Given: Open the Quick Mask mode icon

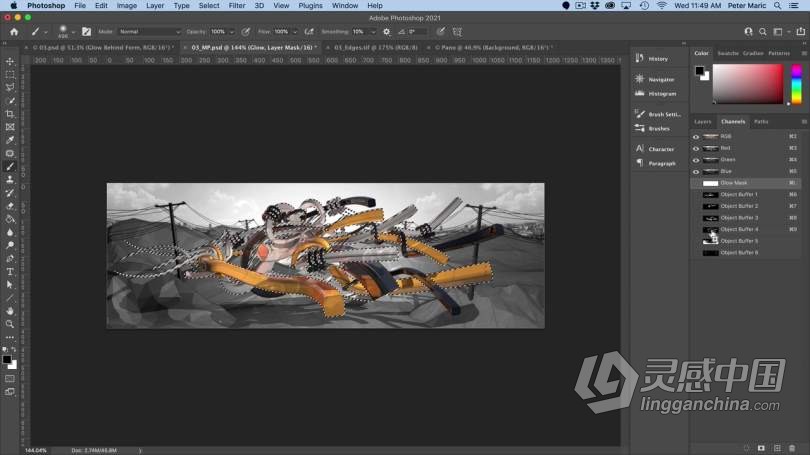Looking at the screenshot, I should 10,379.
